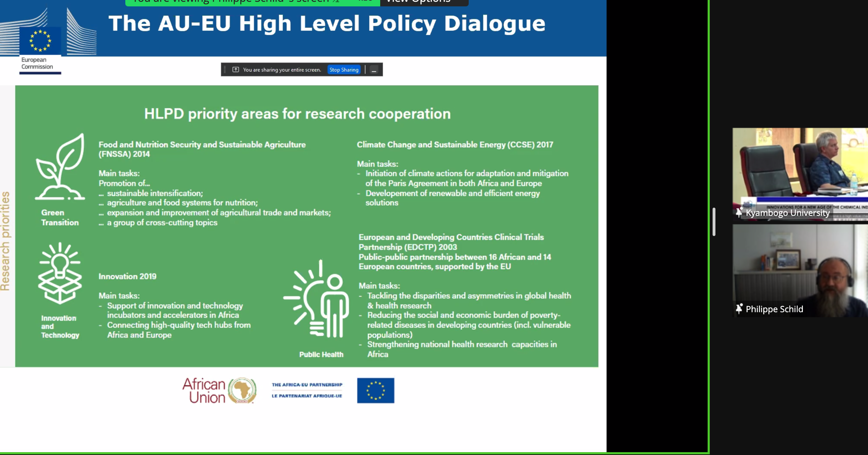Click the 'Kyambogo University' name label
The image size is (868, 455).
(x=788, y=213)
